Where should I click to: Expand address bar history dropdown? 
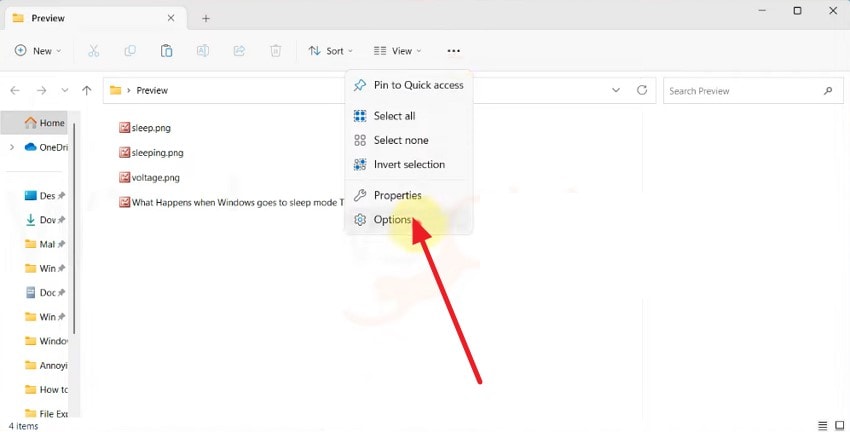616,90
